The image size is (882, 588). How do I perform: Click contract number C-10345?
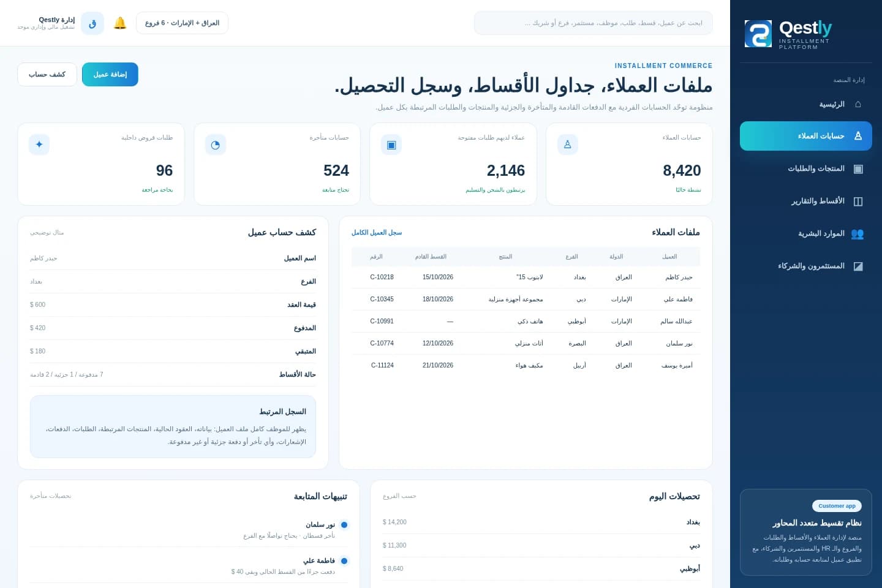click(382, 300)
